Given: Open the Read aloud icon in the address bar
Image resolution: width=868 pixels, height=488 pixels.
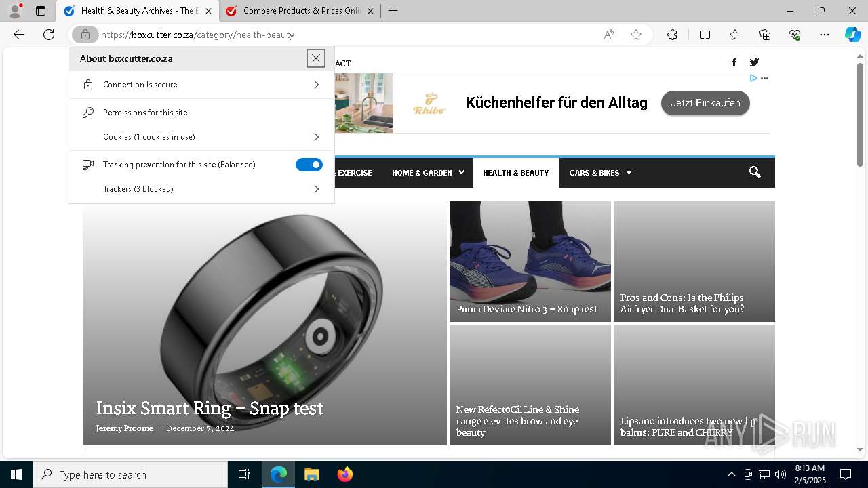Looking at the screenshot, I should pyautogui.click(x=609, y=35).
